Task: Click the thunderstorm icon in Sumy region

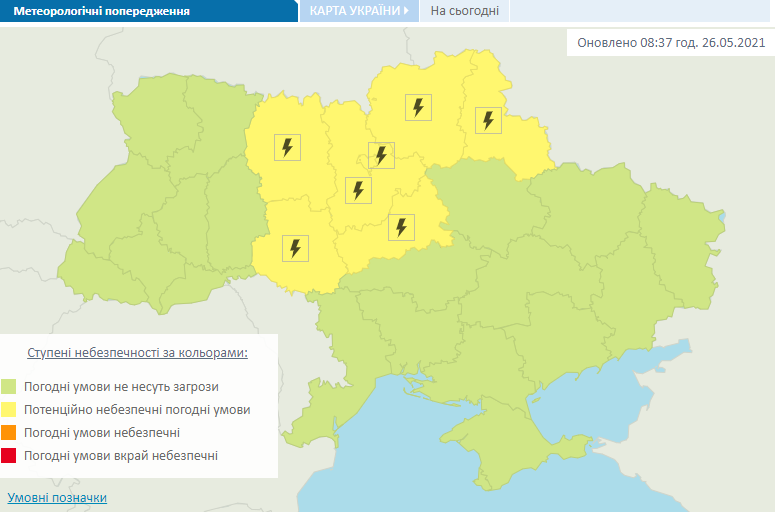Action: pyautogui.click(x=488, y=120)
